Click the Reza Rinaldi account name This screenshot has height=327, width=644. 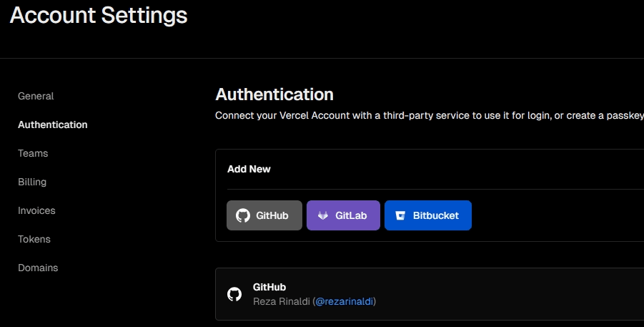282,301
